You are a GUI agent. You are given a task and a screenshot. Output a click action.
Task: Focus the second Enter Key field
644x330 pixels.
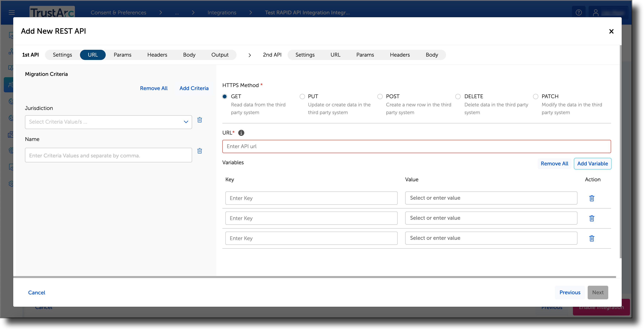point(311,218)
